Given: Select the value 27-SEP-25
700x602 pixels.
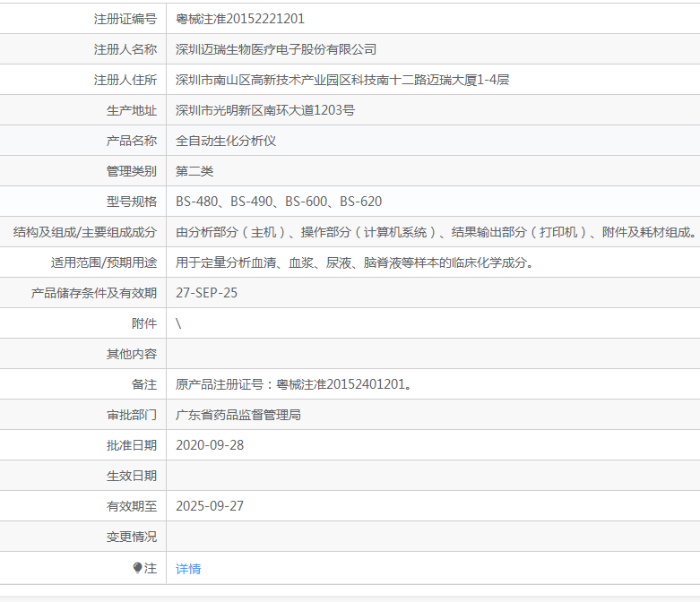Looking at the screenshot, I should 206,293.
